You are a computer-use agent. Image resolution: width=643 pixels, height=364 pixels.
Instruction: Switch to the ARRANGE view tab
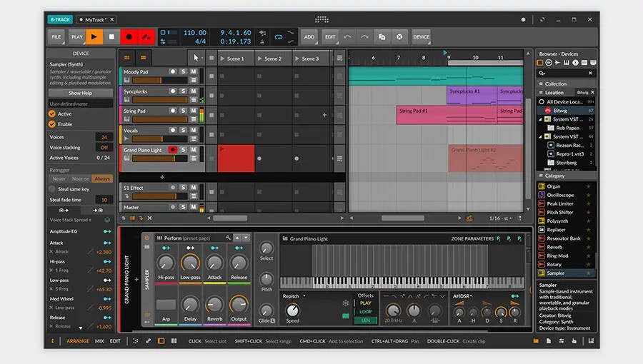click(78, 340)
